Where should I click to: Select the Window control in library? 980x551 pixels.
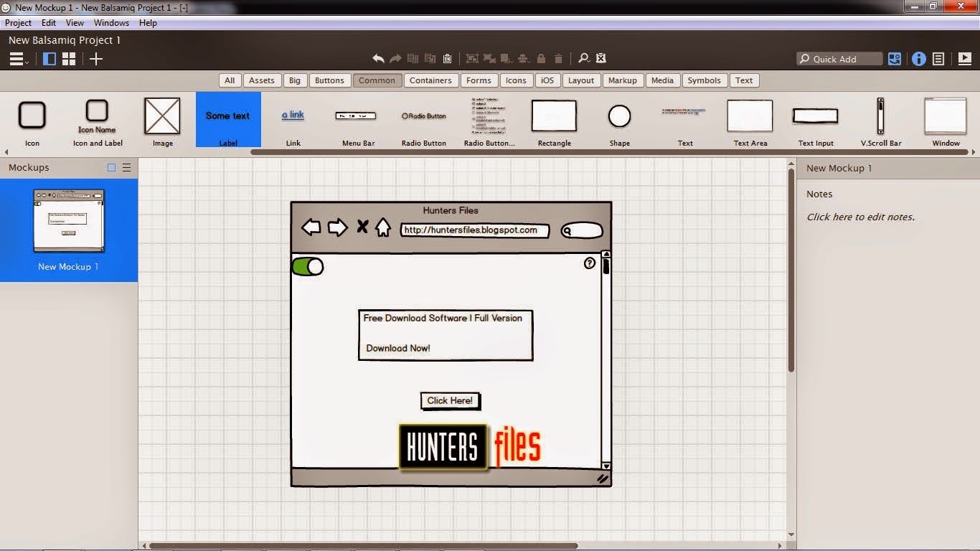point(946,123)
